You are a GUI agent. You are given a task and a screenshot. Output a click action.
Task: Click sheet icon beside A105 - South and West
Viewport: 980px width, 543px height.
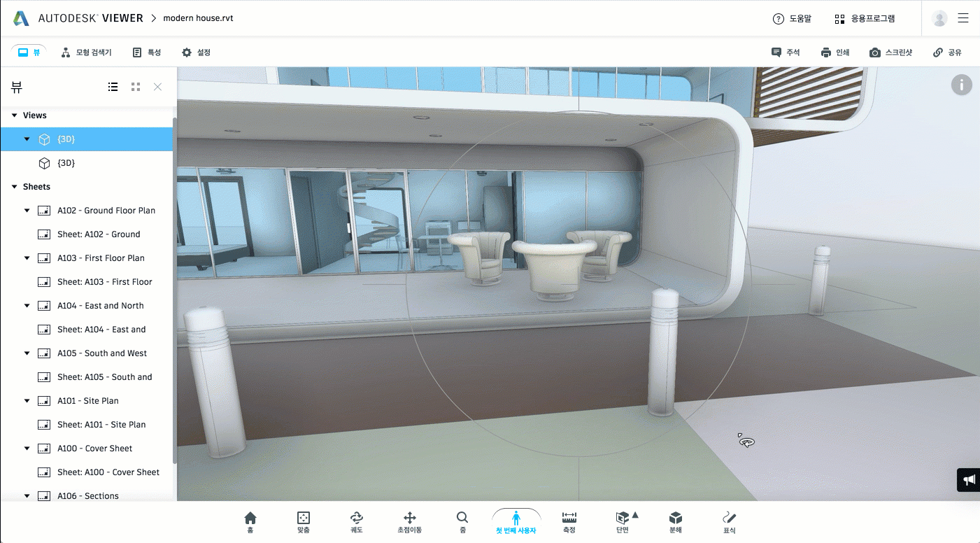[x=44, y=353]
